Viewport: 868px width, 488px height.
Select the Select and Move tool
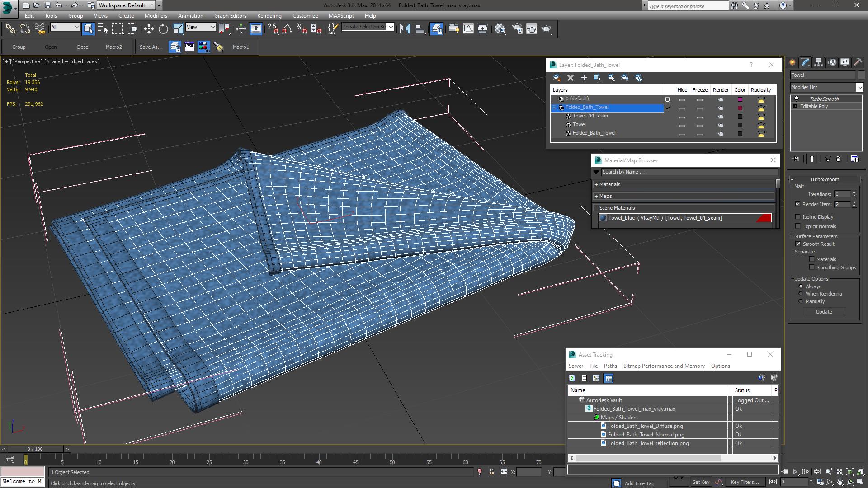(x=149, y=29)
